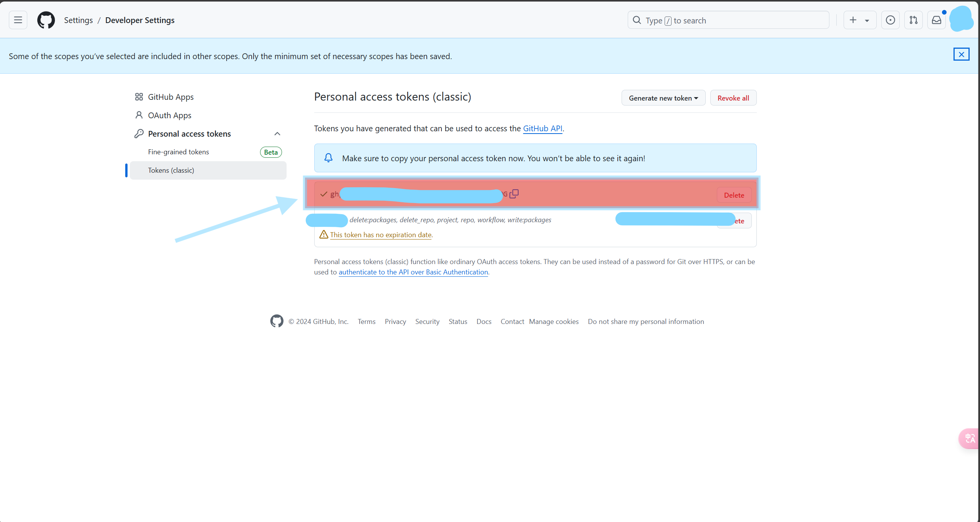The image size is (980, 522).
Task: Open the issues icon in header
Action: 890,20
